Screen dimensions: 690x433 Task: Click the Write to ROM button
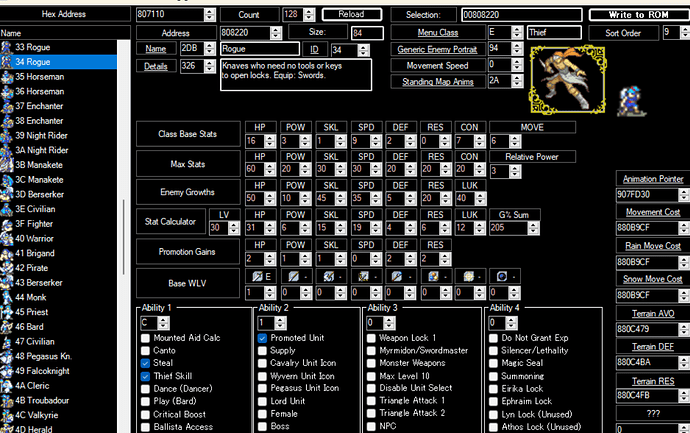tap(639, 15)
